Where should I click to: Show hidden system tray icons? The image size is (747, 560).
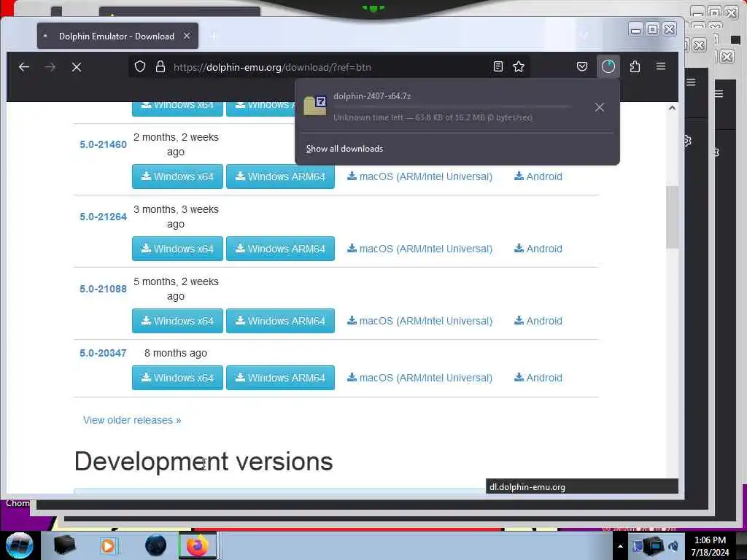coord(620,546)
